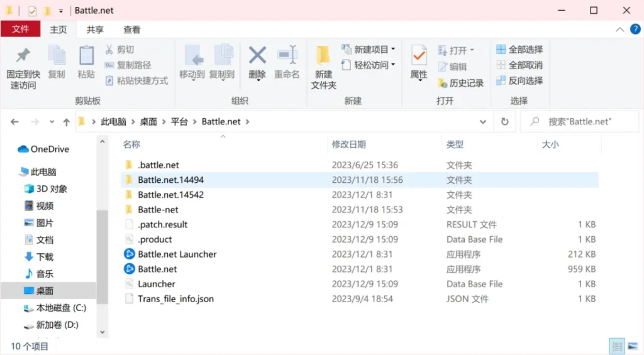This screenshot has width=644, height=355.
Task: Create a new folder with 新建文件夹
Action: pyautogui.click(x=323, y=68)
